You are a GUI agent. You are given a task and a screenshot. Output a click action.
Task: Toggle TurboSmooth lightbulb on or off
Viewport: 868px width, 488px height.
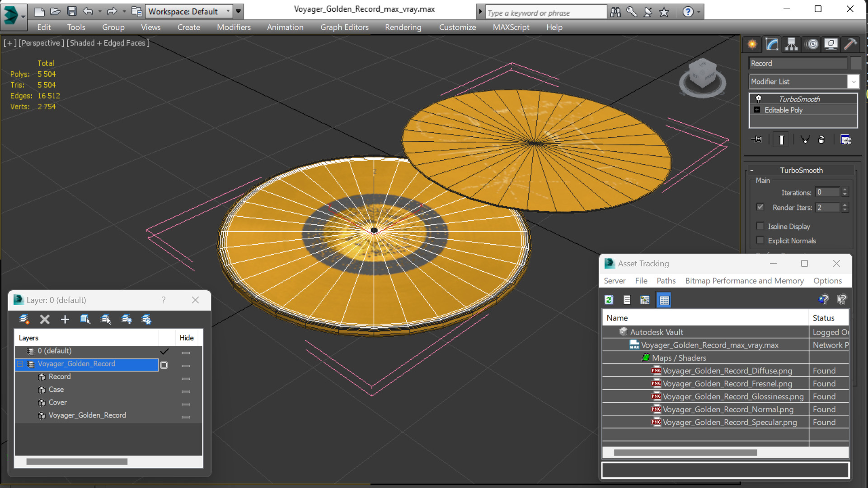pos(759,98)
